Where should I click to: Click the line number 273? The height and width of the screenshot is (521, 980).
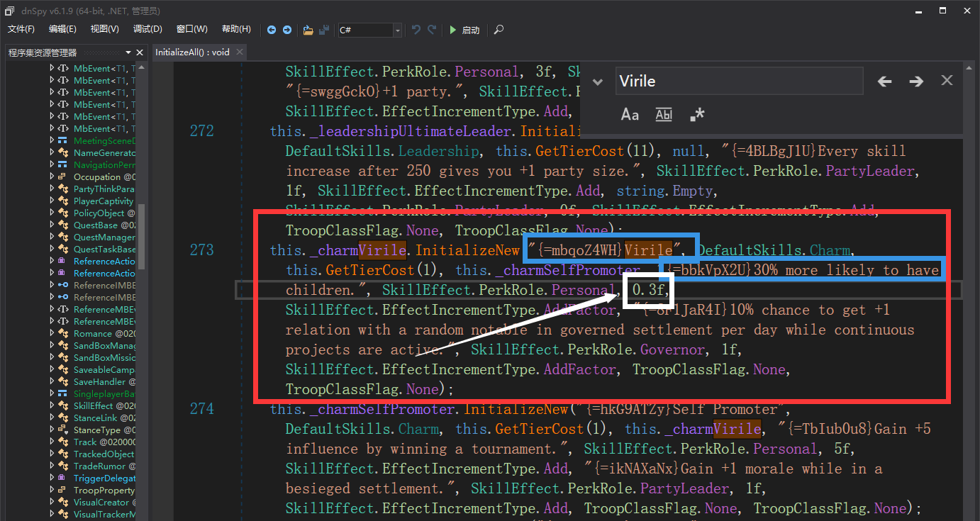point(201,250)
